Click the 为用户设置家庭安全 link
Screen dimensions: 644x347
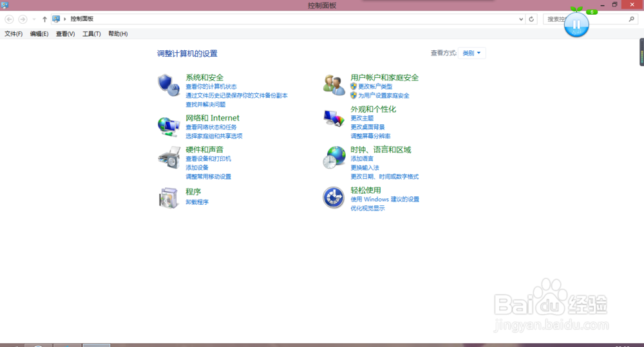coord(384,95)
